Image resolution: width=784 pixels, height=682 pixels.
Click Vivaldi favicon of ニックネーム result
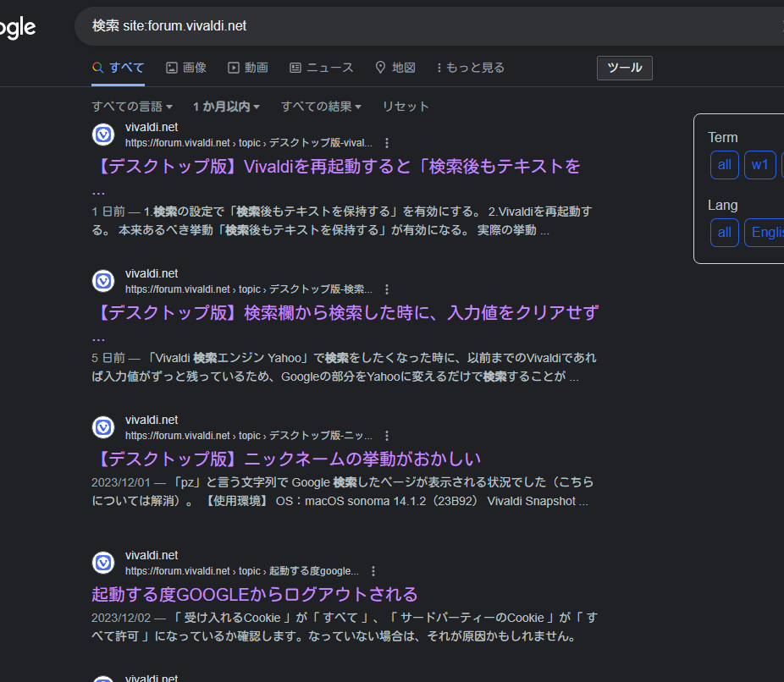[x=103, y=427]
